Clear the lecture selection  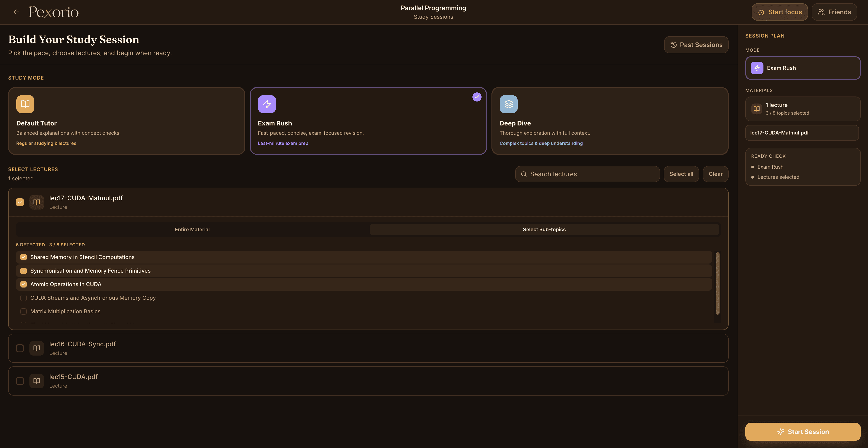coord(716,174)
